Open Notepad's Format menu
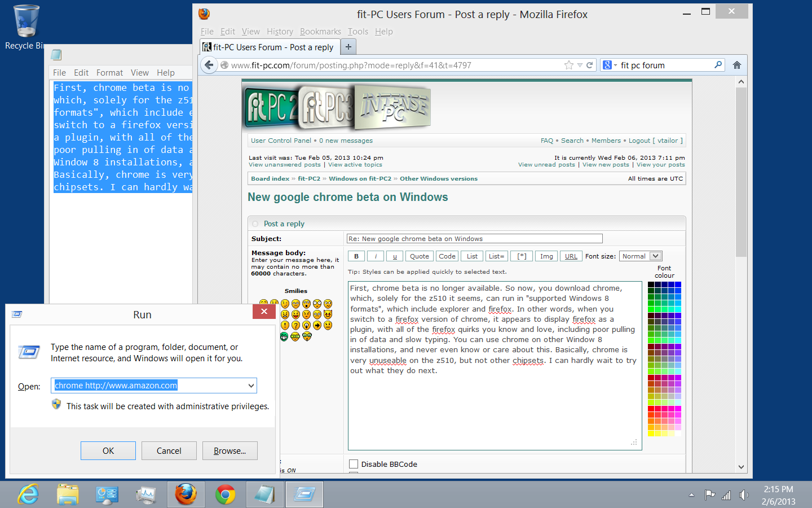This screenshot has height=508, width=812. pos(109,73)
